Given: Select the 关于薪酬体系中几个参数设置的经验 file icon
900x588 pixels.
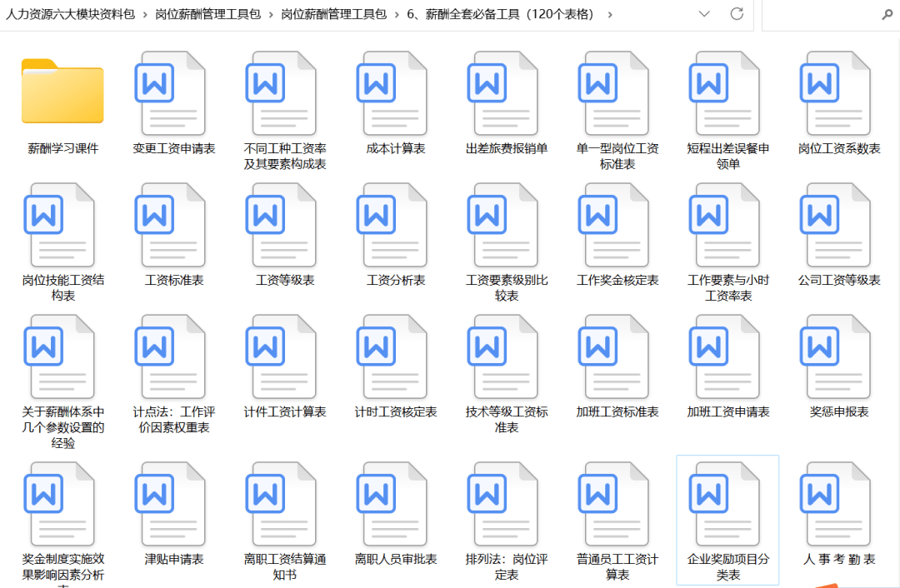Looking at the screenshot, I should 59,356.
